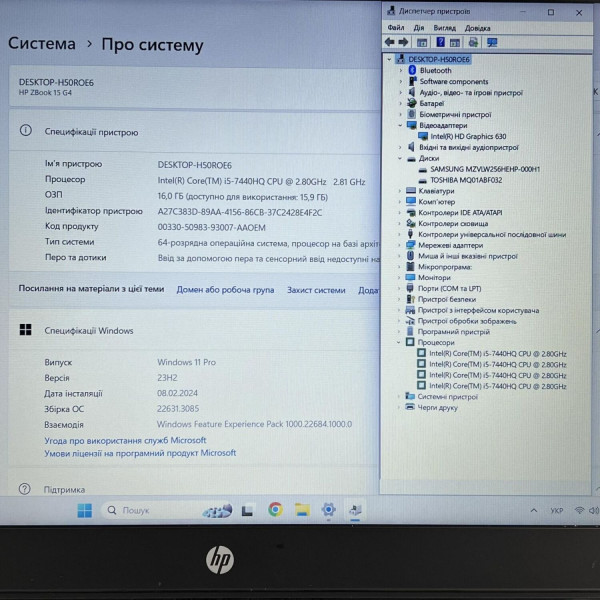
Task: Open the Вигляд menu
Action: 444,28
